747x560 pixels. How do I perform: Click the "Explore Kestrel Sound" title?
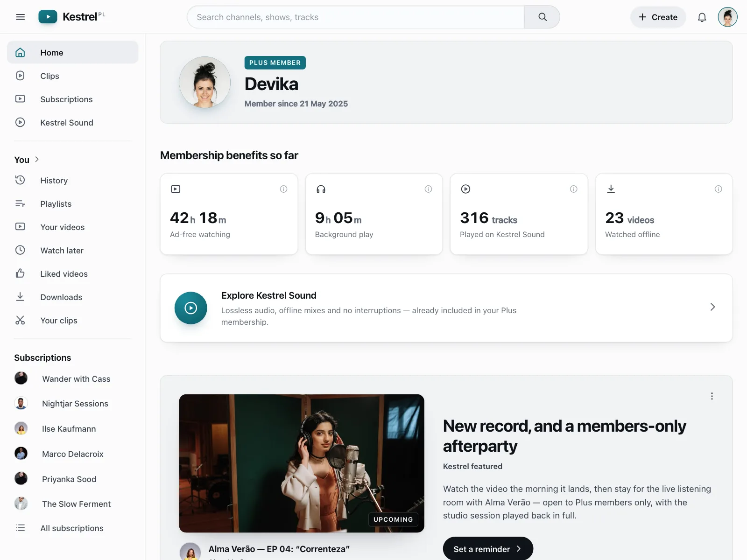pyautogui.click(x=269, y=295)
